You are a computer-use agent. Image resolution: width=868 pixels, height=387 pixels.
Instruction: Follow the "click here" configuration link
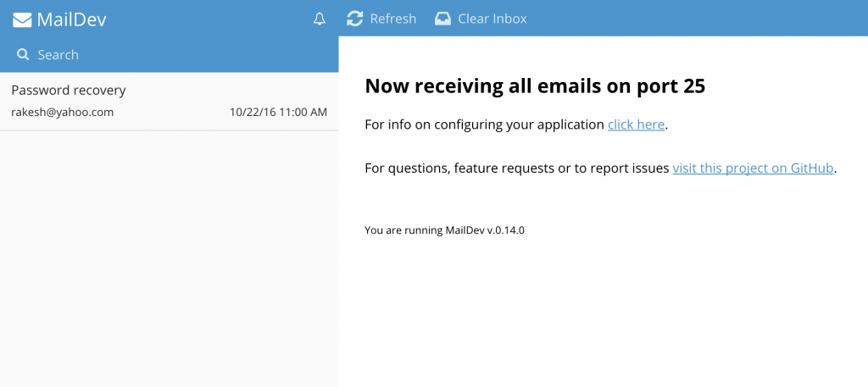[x=636, y=124]
